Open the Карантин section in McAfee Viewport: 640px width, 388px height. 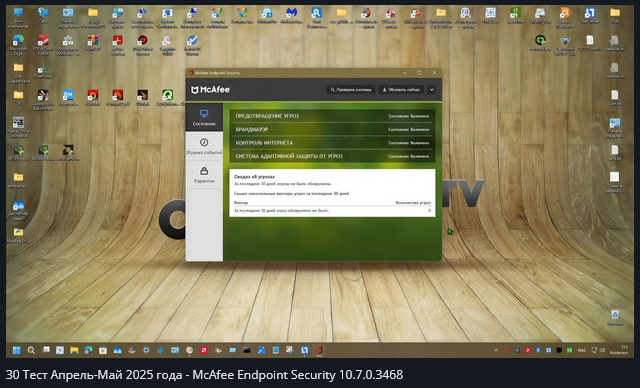pyautogui.click(x=204, y=175)
